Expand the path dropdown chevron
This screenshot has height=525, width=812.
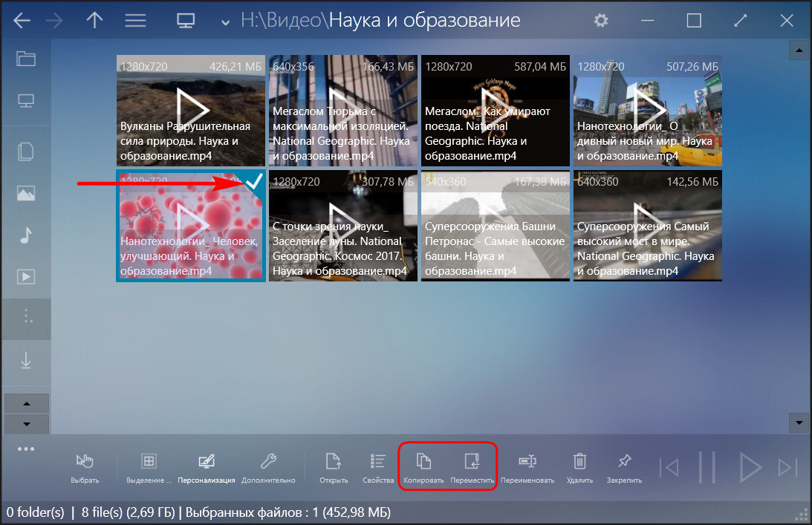[x=225, y=22]
